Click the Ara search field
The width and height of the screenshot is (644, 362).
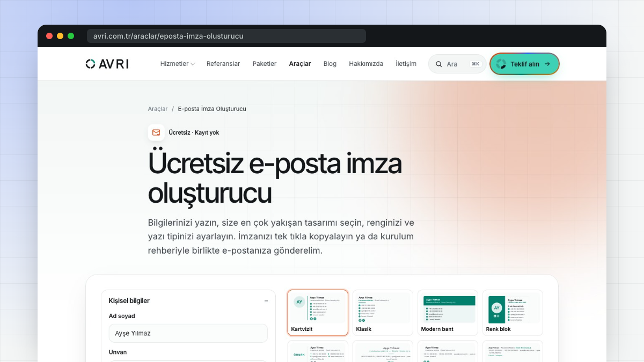(457, 64)
